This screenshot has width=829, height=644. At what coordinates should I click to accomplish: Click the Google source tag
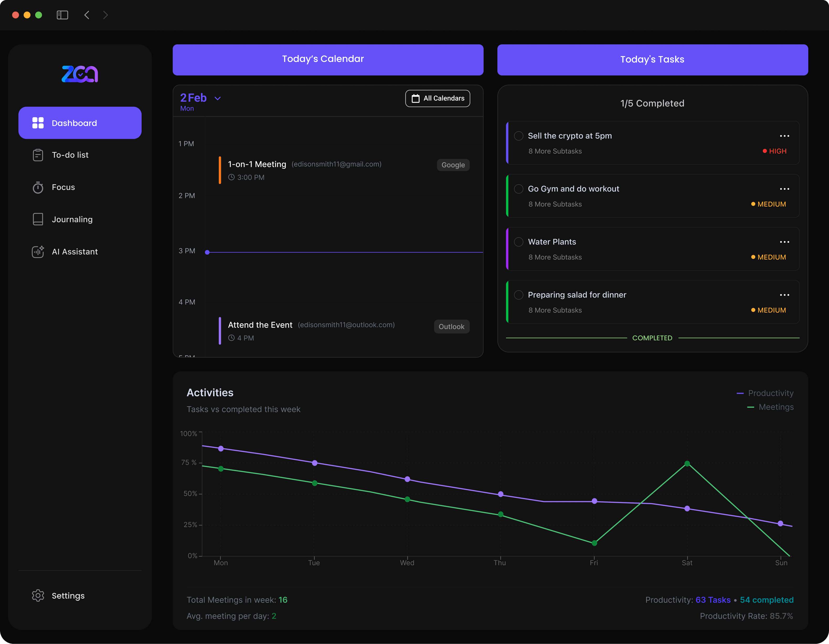(453, 165)
